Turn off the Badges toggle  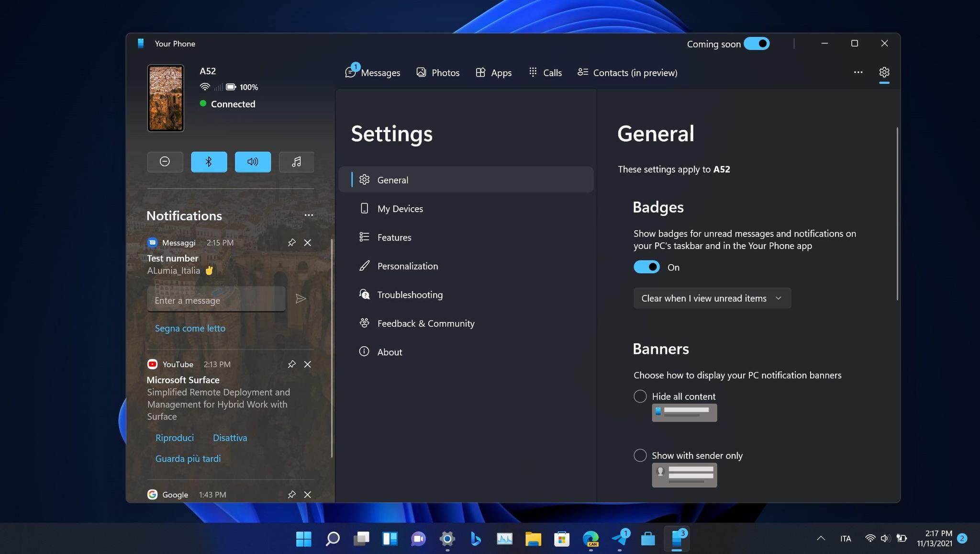pos(646,267)
